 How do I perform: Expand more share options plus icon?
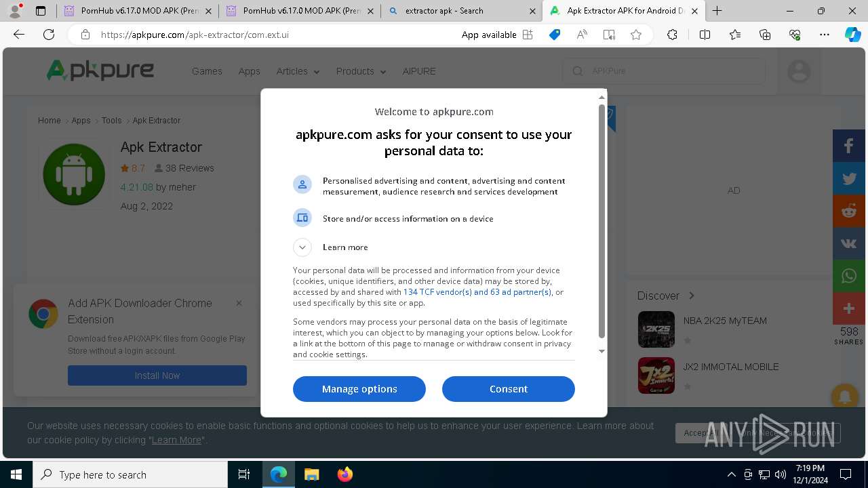click(849, 308)
